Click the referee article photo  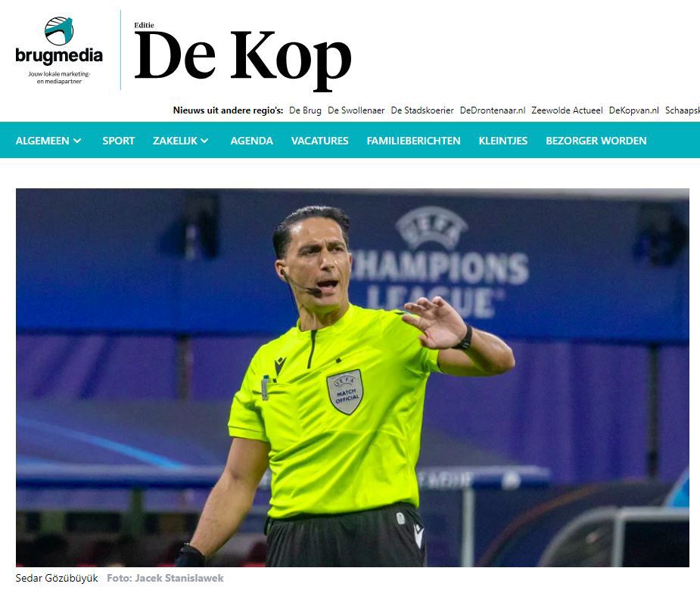point(352,377)
